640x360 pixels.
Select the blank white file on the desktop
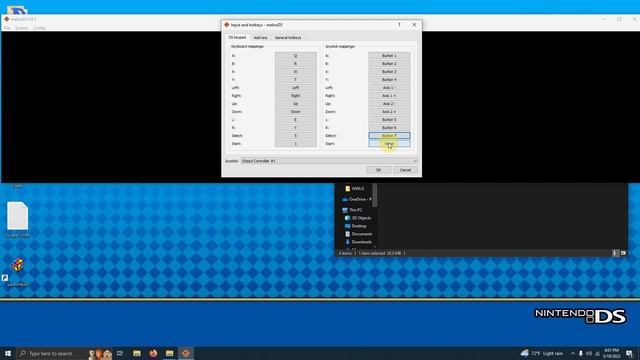tap(18, 216)
